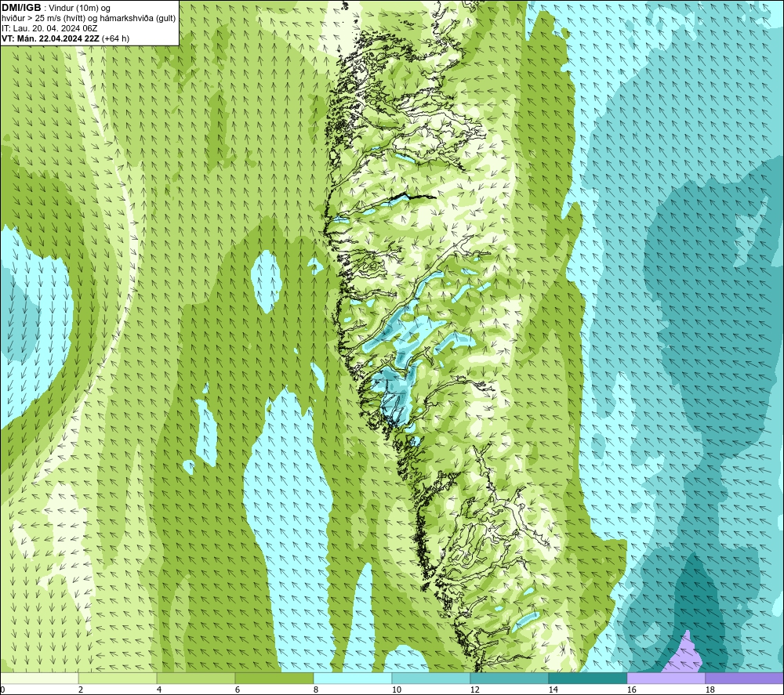The height and width of the screenshot is (695, 784).
Task: Click the "DMI/IGB : Vindur (10m) og" title line
Action: pos(56,8)
